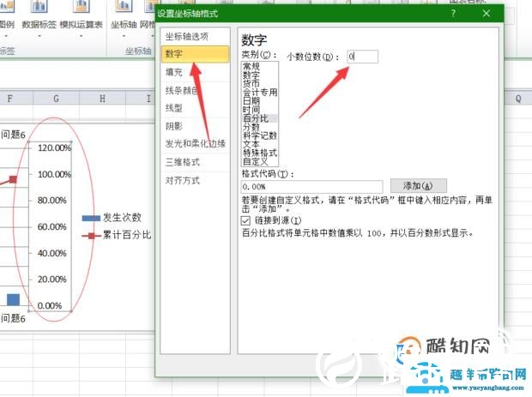Choose 会计专用 in category list
Viewport: 532px width, 397px height.
(260, 93)
